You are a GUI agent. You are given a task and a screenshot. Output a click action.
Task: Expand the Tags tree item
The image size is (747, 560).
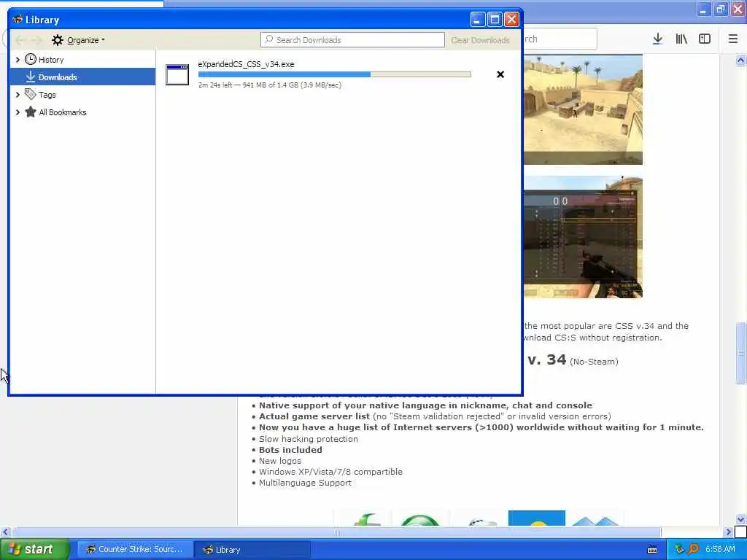tap(18, 95)
